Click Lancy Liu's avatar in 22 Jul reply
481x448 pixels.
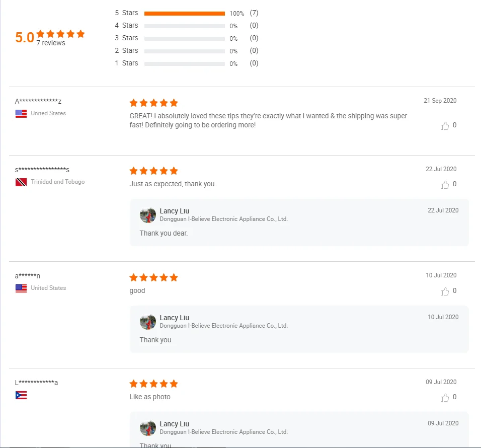click(x=148, y=215)
